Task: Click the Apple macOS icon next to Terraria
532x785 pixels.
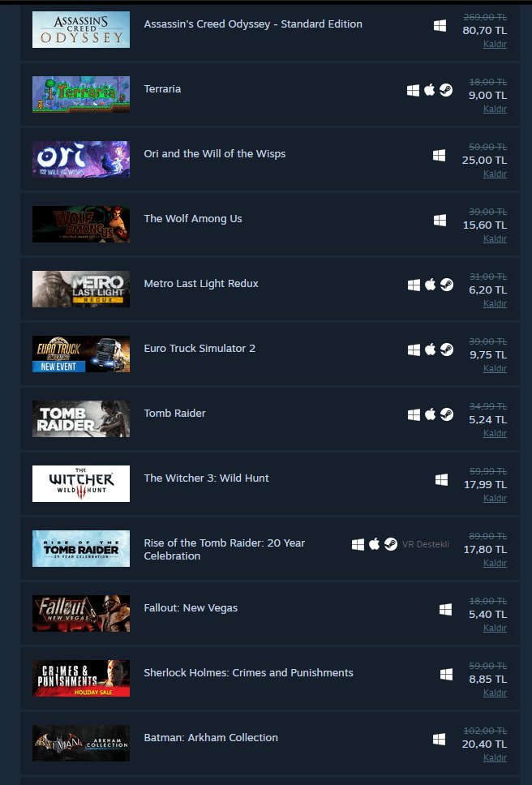Action: [429, 90]
